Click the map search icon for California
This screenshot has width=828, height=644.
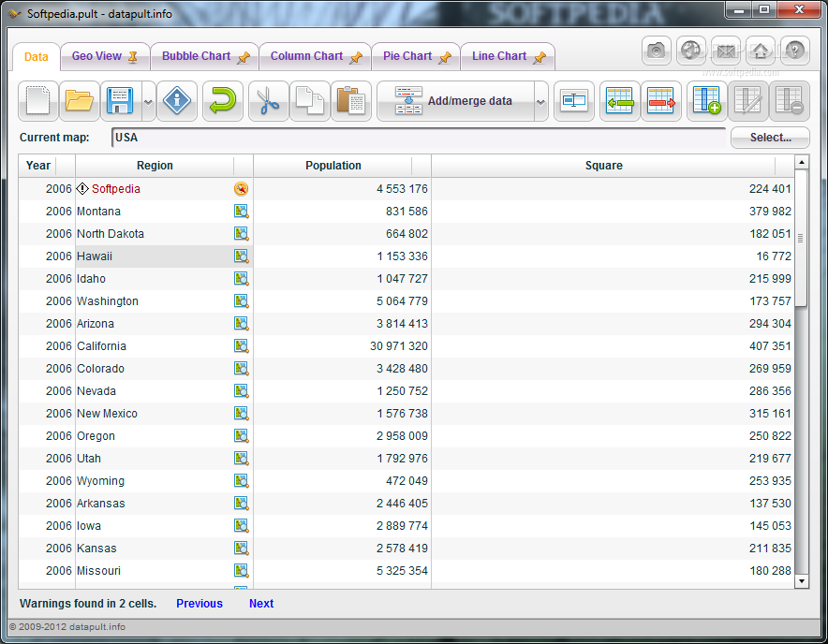[242, 345]
